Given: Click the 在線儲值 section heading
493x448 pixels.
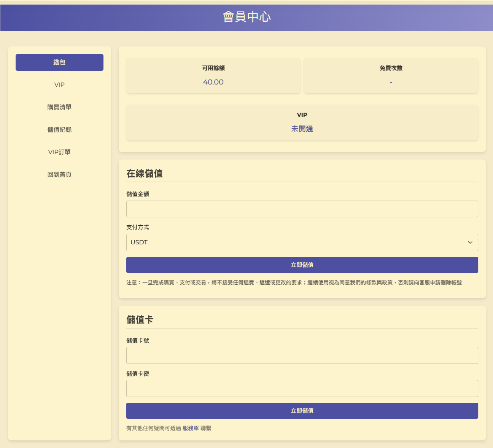Looking at the screenshot, I should 145,174.
